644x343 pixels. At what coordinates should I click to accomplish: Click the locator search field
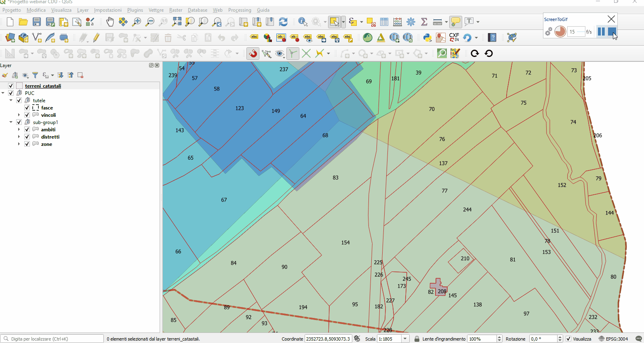pyautogui.click(x=52, y=339)
